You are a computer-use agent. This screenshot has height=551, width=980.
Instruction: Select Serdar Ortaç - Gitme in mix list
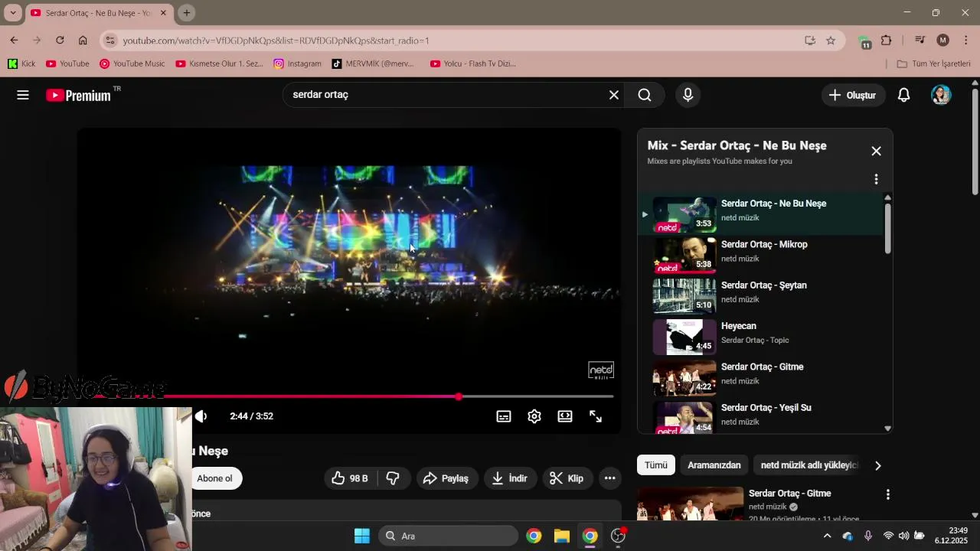pyautogui.click(x=762, y=377)
